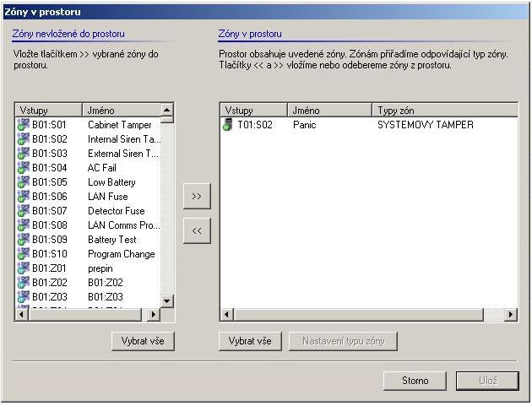Select the Low Battery entry in list
This screenshot has height=406, width=532.
tap(111, 182)
